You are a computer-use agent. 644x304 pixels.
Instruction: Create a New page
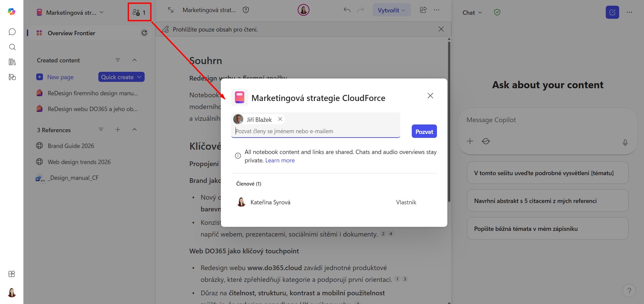pos(55,77)
